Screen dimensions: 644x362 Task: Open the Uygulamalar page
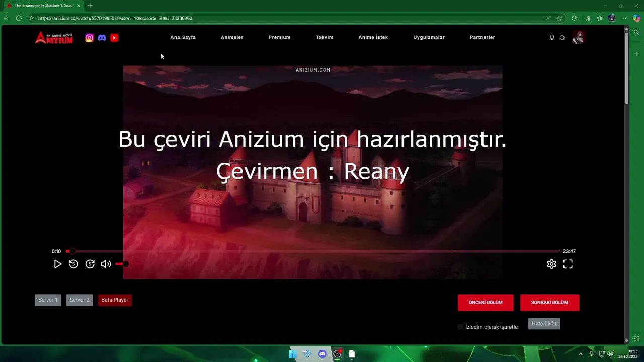429,37
